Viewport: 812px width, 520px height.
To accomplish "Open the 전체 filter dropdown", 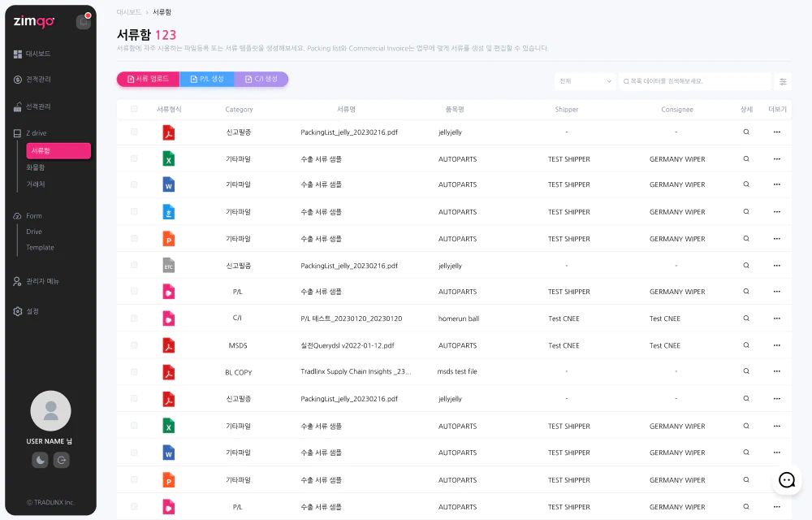I will (585, 81).
